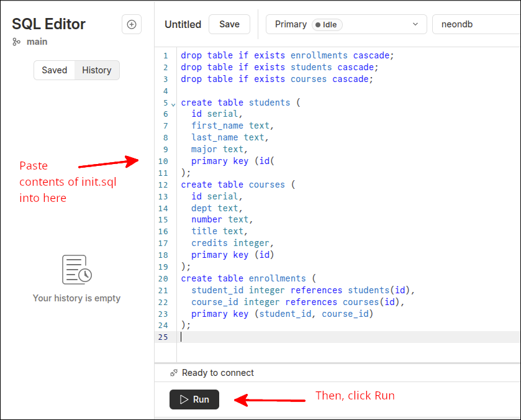Select the History tab
Image resolution: width=521 pixels, height=420 pixels.
(x=96, y=70)
